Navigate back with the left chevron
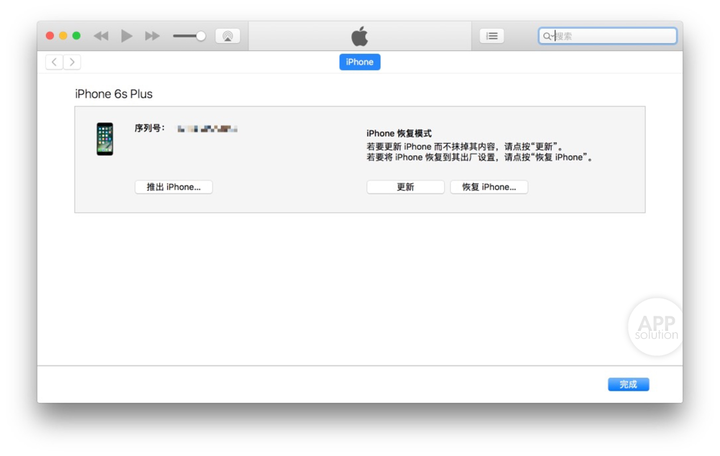This screenshot has width=720, height=456. tap(54, 62)
